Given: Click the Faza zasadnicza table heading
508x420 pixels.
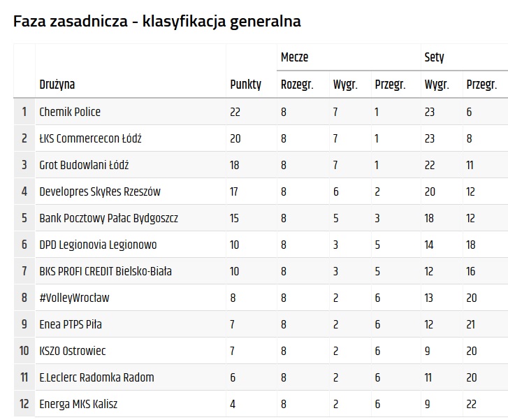Looking at the screenshot, I should point(157,22).
